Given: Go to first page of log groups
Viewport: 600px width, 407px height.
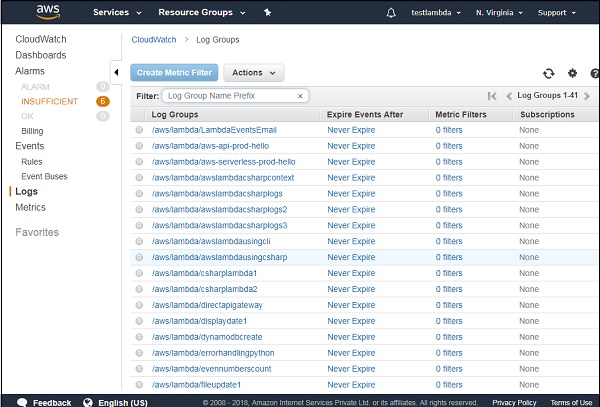Looking at the screenshot, I should click(492, 96).
